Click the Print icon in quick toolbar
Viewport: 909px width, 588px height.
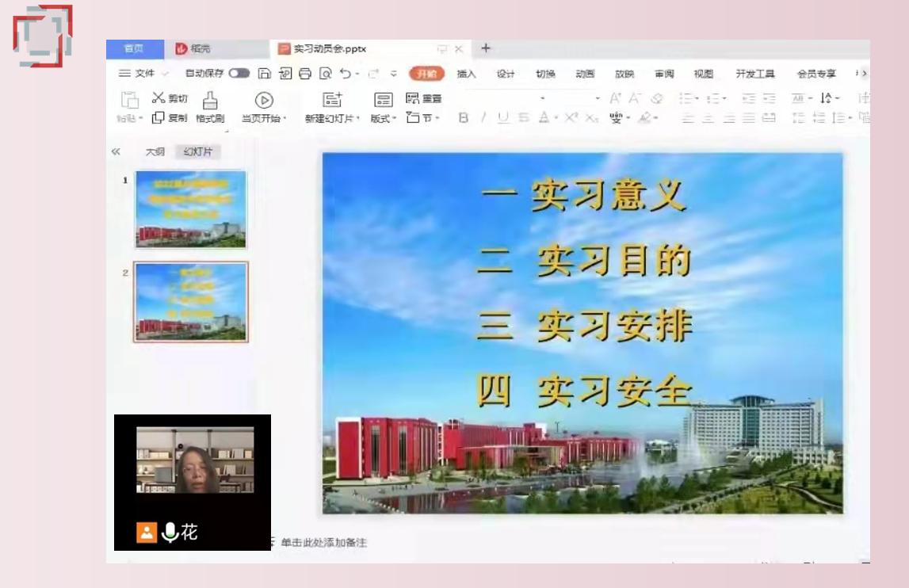click(305, 73)
